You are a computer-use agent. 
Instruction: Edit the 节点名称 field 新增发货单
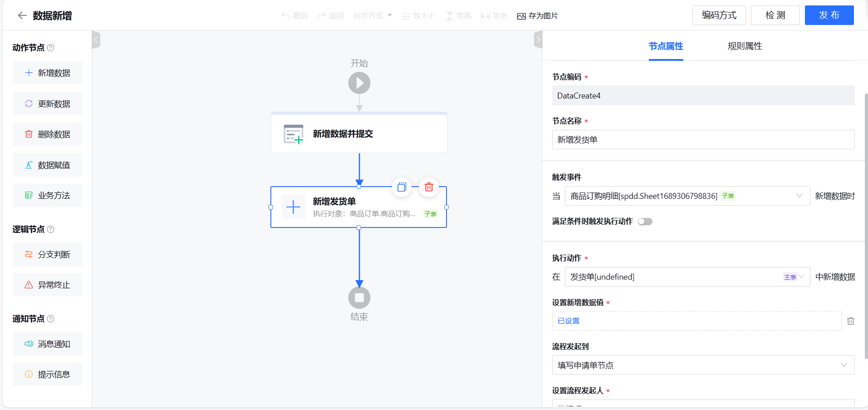(x=703, y=139)
